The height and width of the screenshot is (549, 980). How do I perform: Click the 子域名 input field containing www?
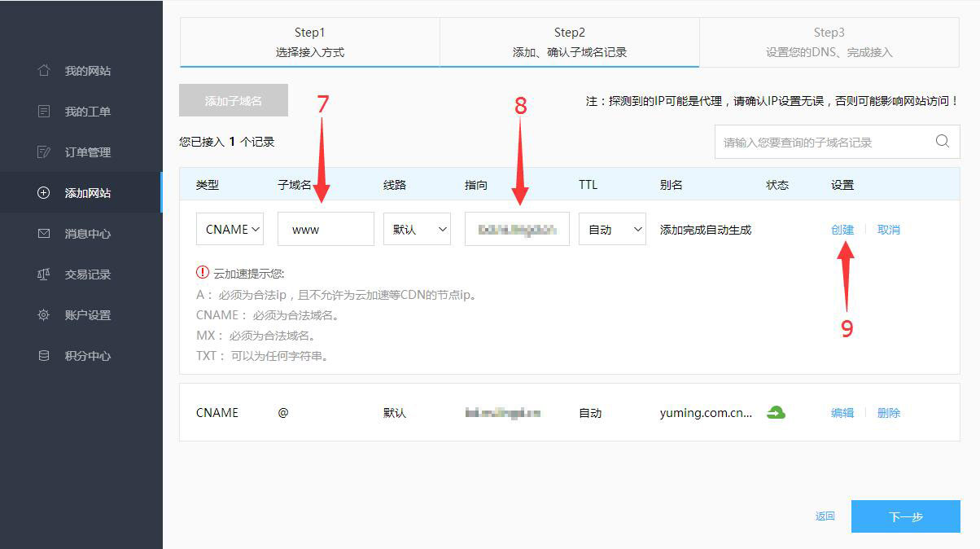(x=326, y=230)
